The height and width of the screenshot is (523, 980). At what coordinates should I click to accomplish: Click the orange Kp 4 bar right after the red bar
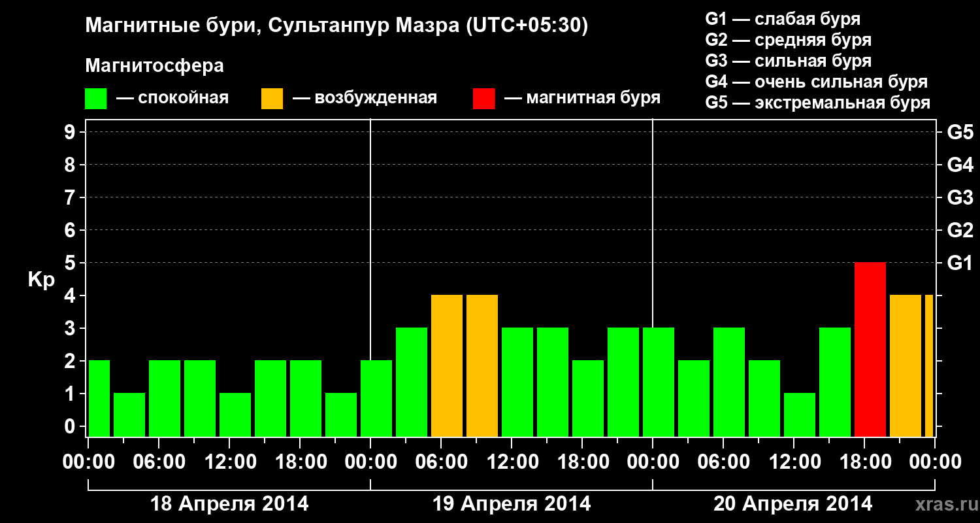[906, 365]
